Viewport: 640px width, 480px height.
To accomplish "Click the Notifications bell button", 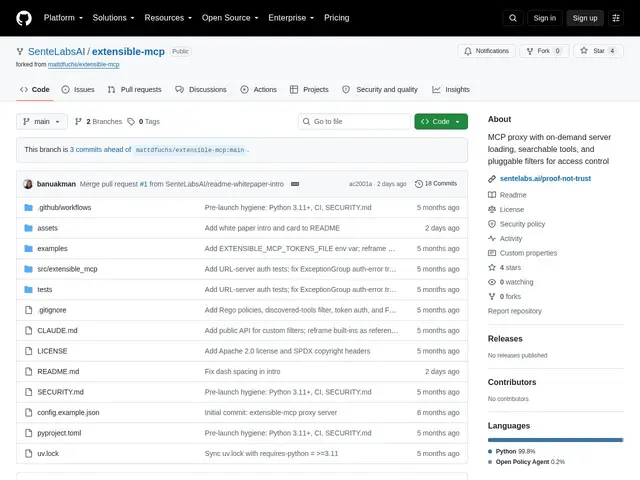I will pyautogui.click(x=486, y=51).
